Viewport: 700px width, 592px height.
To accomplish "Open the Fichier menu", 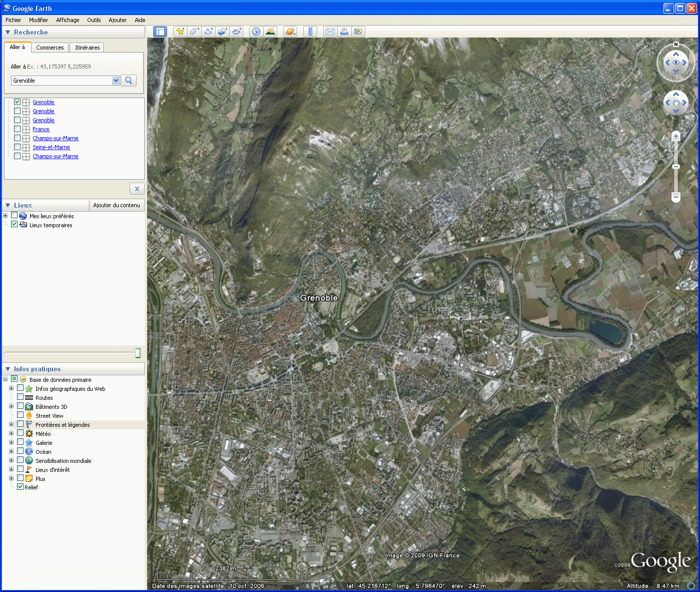I will pos(14,20).
